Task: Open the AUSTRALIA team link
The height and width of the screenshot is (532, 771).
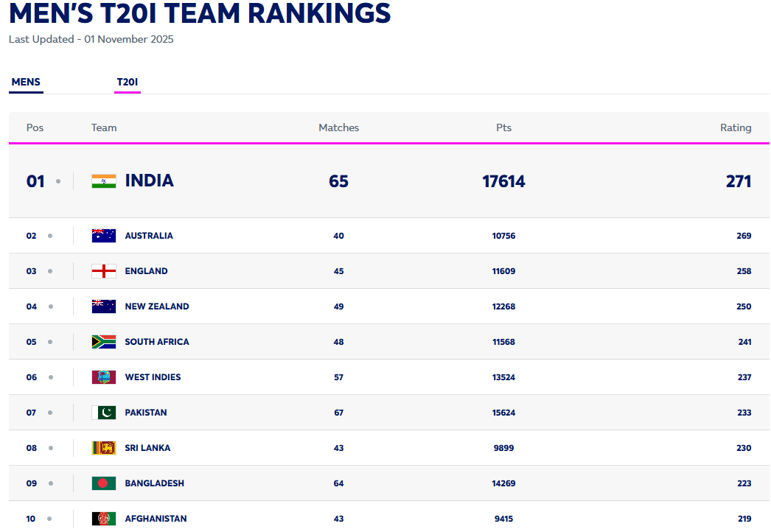Action: click(x=149, y=236)
